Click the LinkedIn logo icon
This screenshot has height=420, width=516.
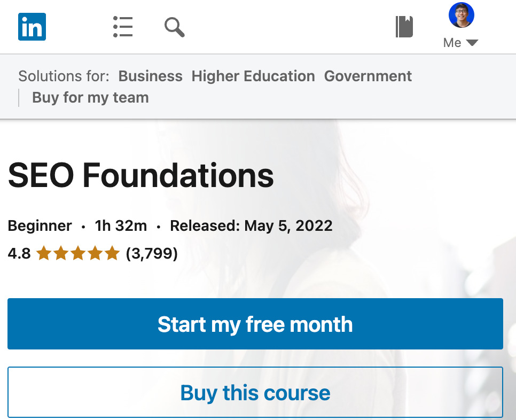(32, 27)
